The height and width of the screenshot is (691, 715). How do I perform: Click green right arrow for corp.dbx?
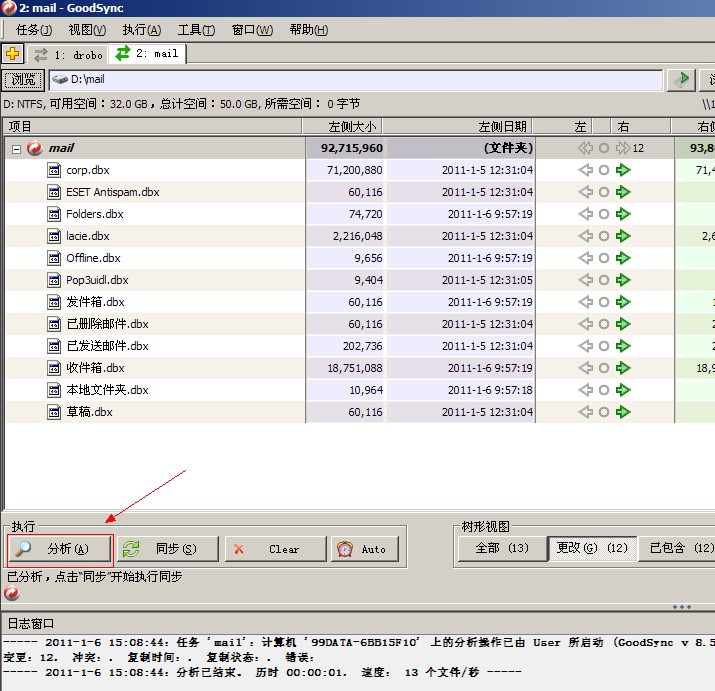pos(624,170)
